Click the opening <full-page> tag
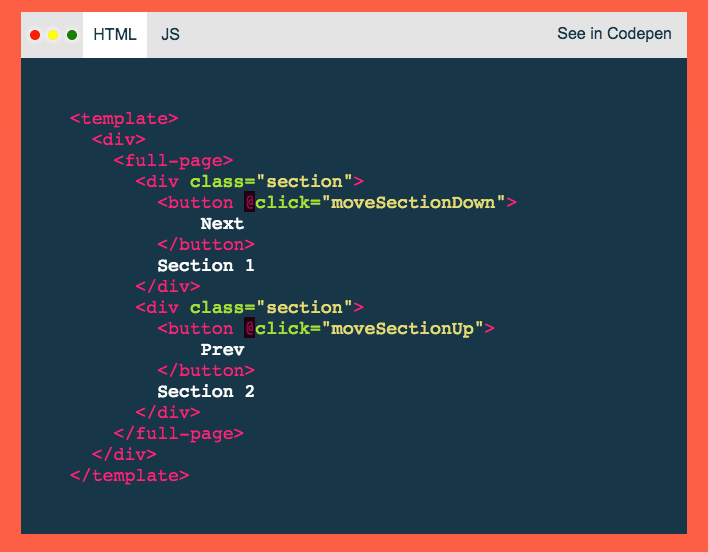 pyautogui.click(x=173, y=161)
